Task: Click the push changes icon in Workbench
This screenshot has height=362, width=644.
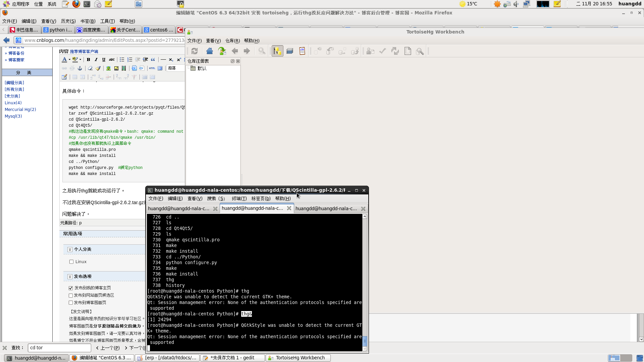Action: 355,51
